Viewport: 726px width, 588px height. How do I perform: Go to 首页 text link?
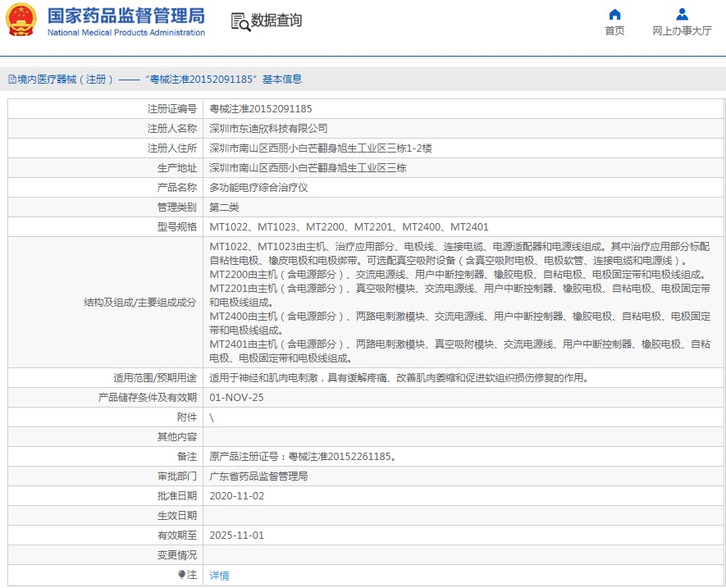tap(614, 31)
